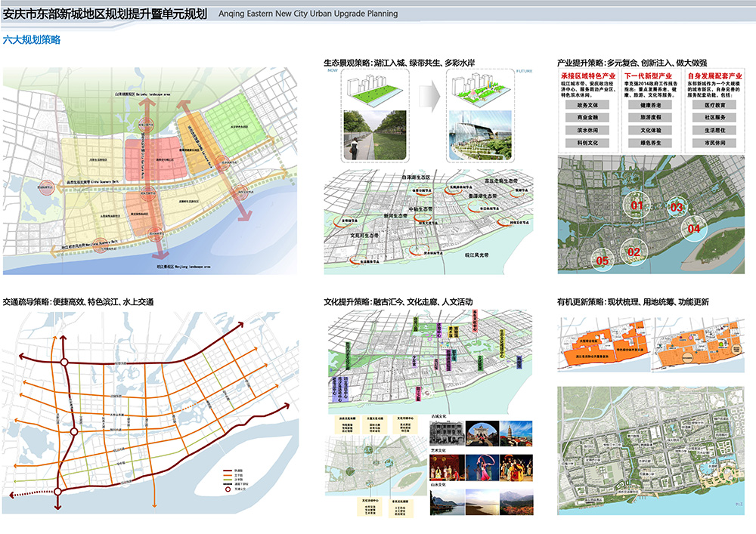Click the numbered circle 05 on the industry map
756x534 pixels.
(603, 261)
